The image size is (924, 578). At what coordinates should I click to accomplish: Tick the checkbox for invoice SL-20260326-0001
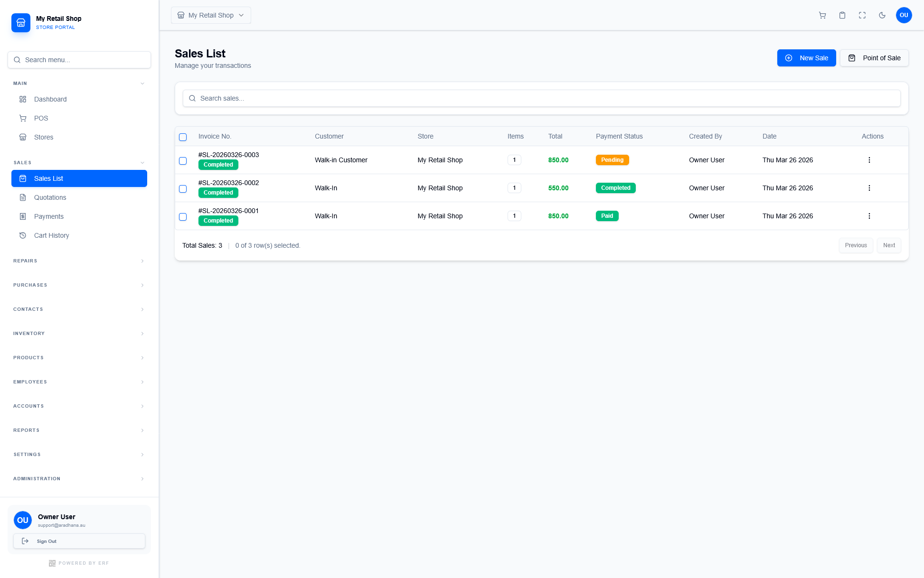[183, 217]
